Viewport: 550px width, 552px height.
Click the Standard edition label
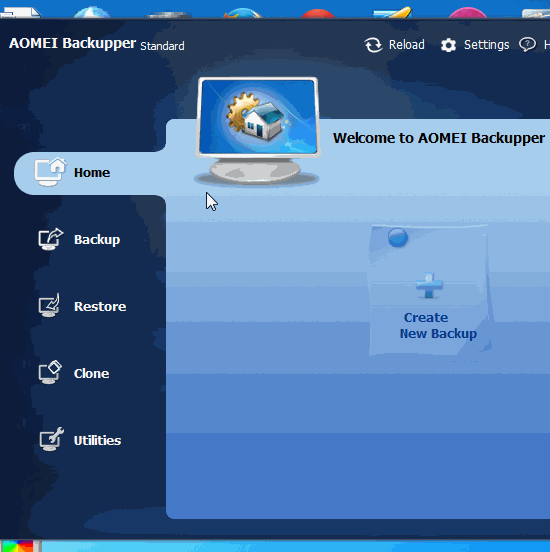162,46
